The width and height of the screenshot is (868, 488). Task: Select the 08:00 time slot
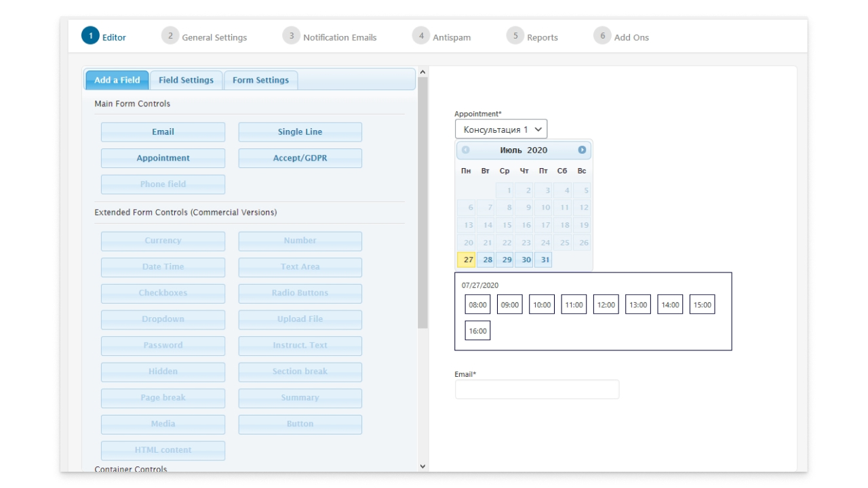[477, 305]
